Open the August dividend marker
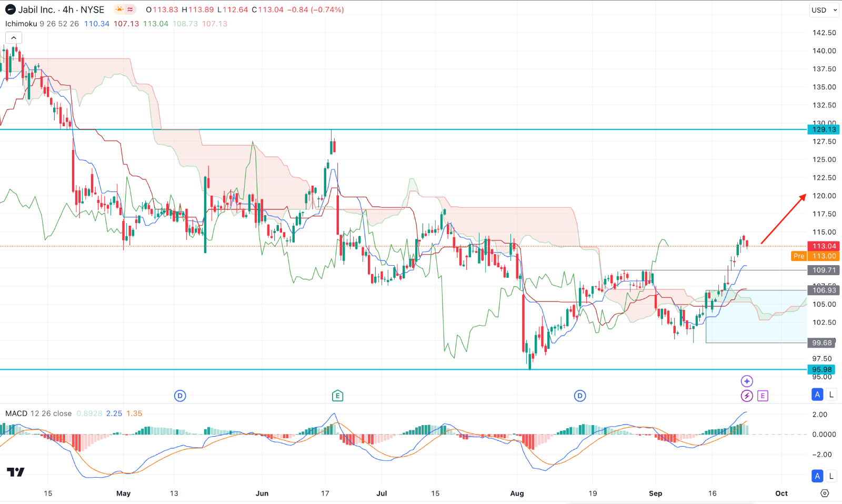This screenshot has width=842, height=504. click(x=580, y=396)
